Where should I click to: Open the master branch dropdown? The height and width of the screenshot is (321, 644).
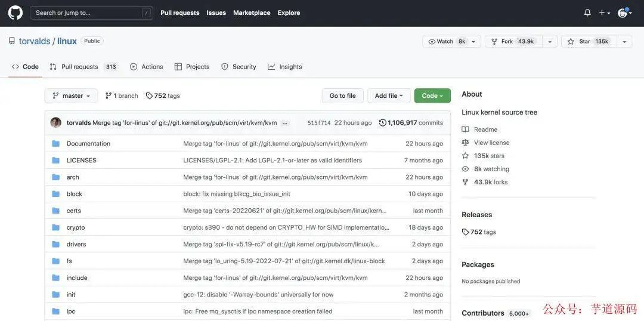[x=71, y=96]
